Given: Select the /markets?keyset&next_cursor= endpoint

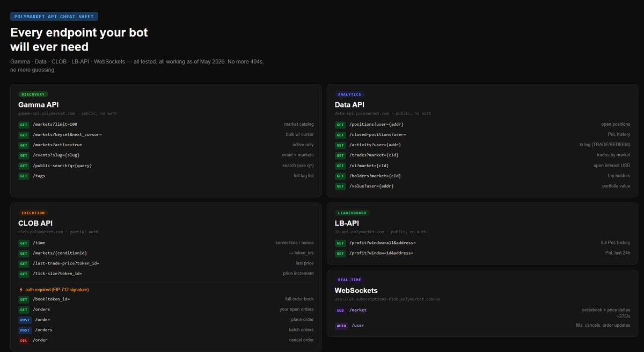Looking at the screenshot, I should pyautogui.click(x=67, y=134).
